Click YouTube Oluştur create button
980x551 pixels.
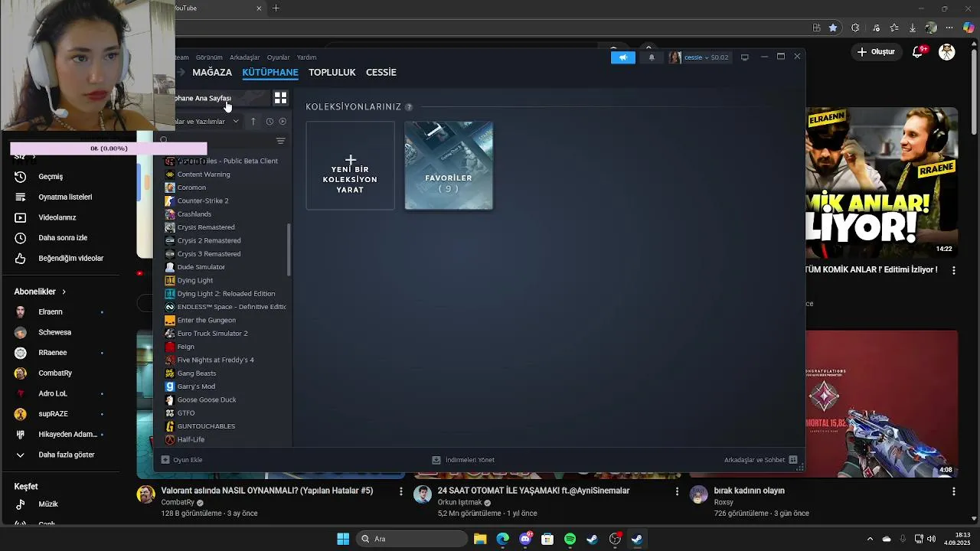pos(876,52)
